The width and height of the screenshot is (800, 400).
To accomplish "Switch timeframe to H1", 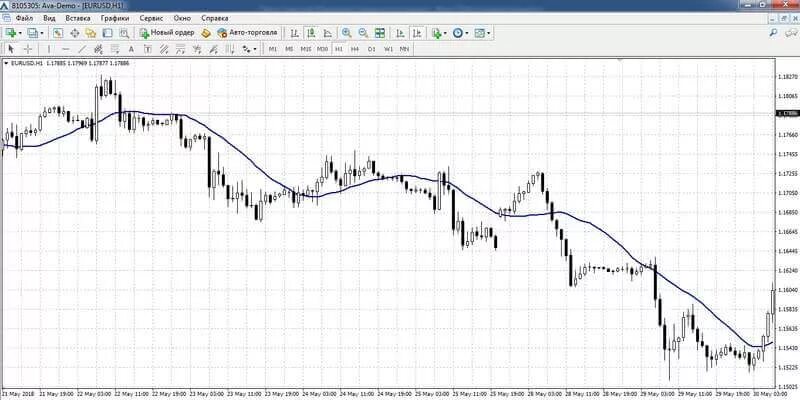I will (x=339, y=49).
